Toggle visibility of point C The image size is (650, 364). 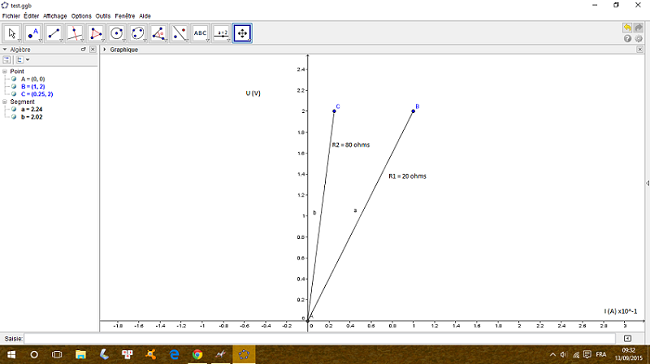tap(14, 94)
